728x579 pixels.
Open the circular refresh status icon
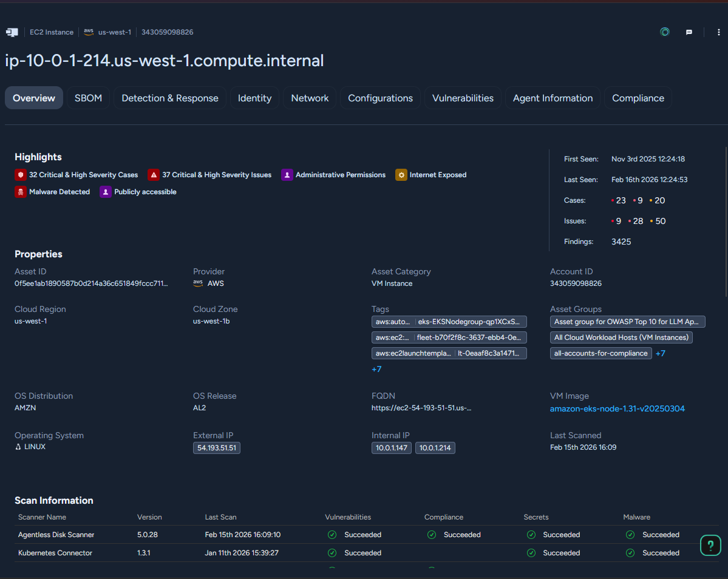tap(664, 32)
